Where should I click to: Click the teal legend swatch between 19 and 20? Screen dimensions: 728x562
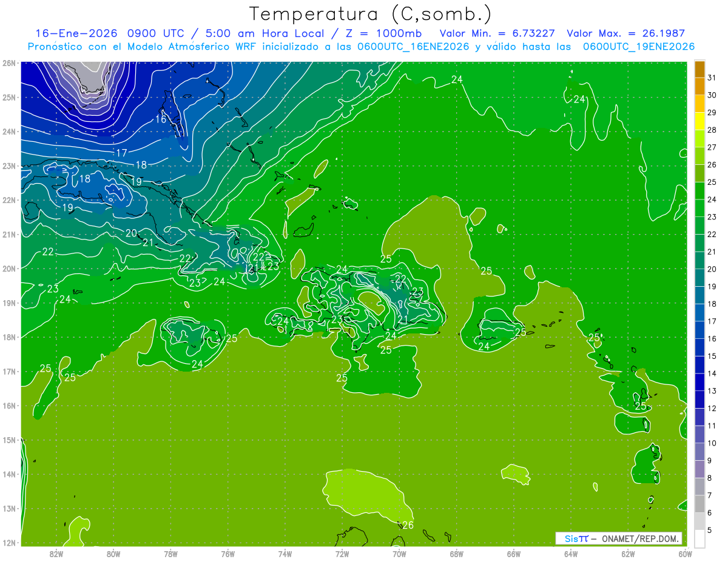699,278
